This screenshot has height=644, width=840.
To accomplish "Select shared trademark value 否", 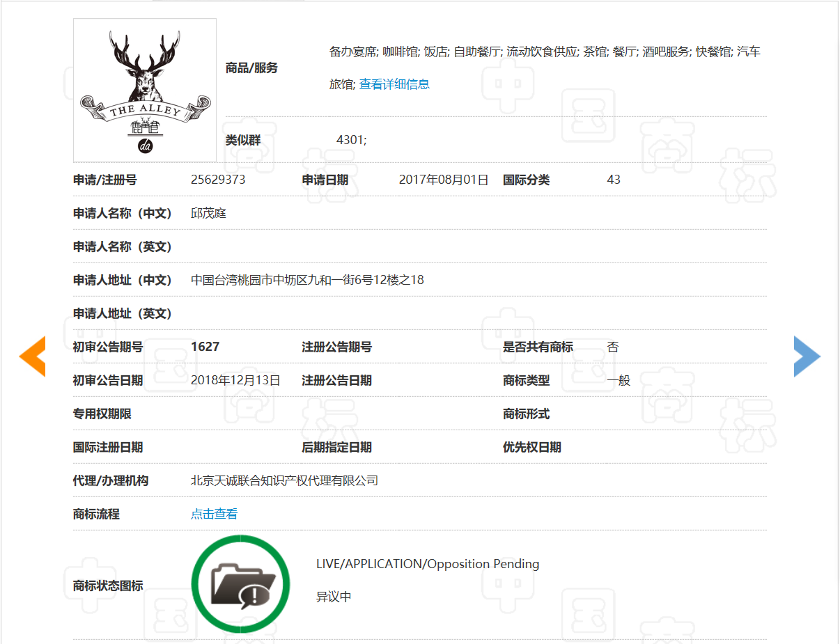I will (613, 347).
